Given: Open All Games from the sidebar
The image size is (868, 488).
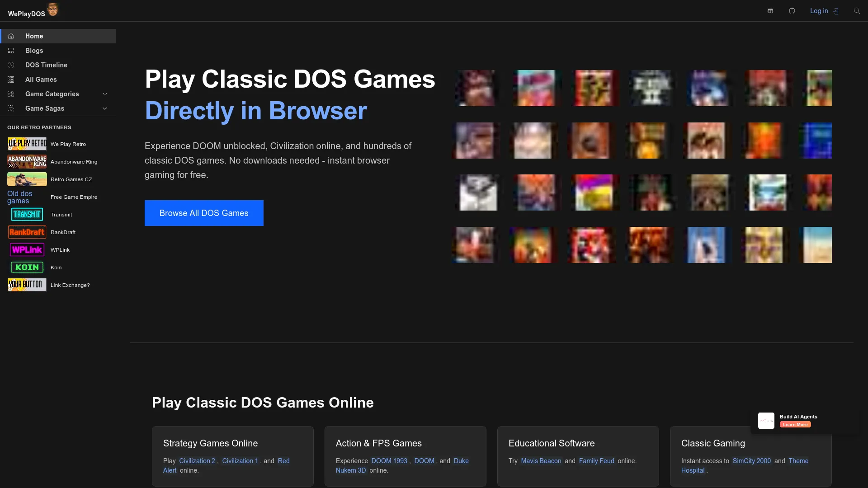Looking at the screenshot, I should (x=58, y=80).
